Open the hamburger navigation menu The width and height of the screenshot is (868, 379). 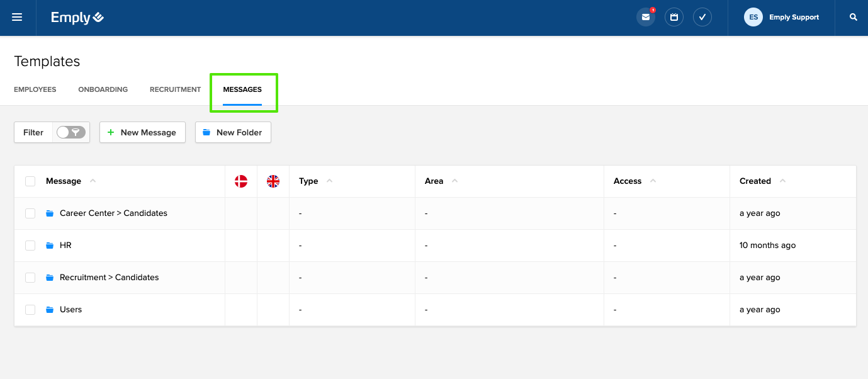pyautogui.click(x=17, y=18)
